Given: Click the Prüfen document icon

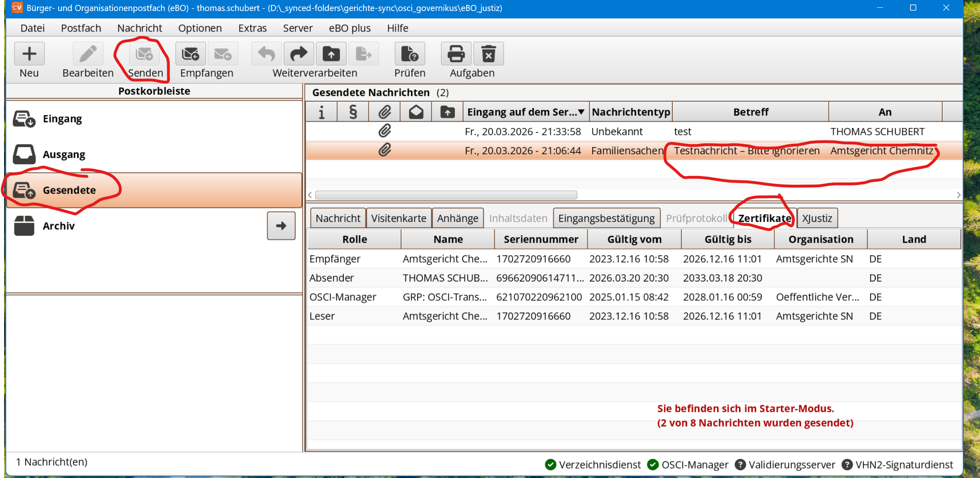Looking at the screenshot, I should tap(409, 54).
